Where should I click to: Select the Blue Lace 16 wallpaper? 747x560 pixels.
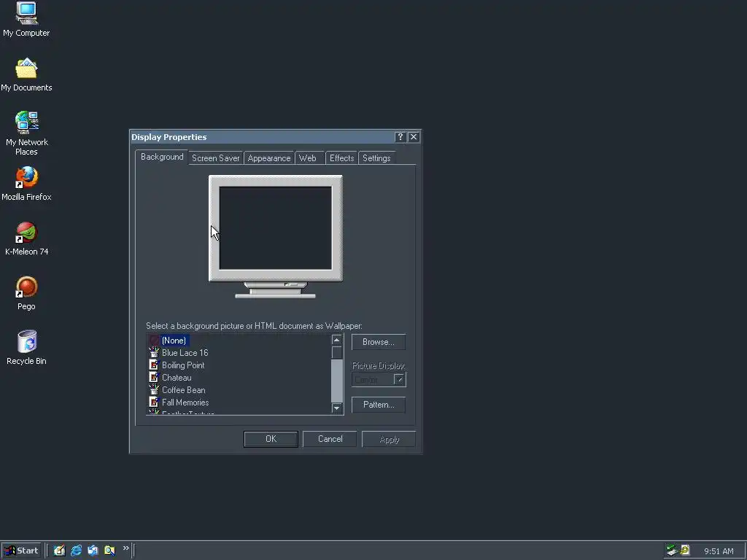pyautogui.click(x=185, y=353)
